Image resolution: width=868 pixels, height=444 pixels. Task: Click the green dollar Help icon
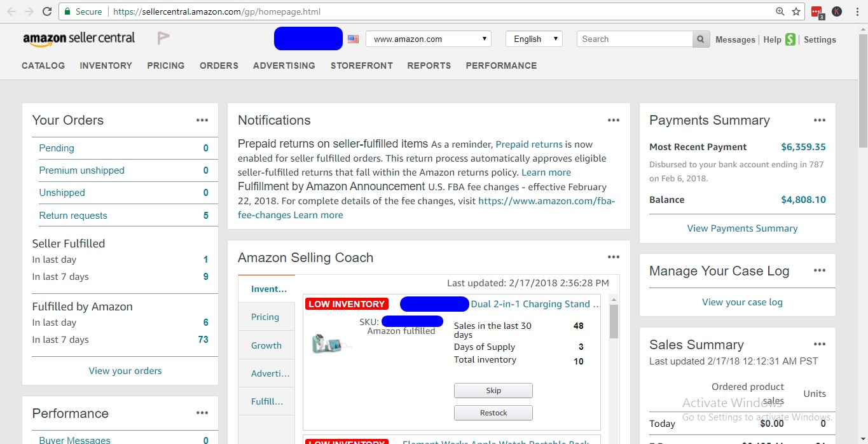790,39
